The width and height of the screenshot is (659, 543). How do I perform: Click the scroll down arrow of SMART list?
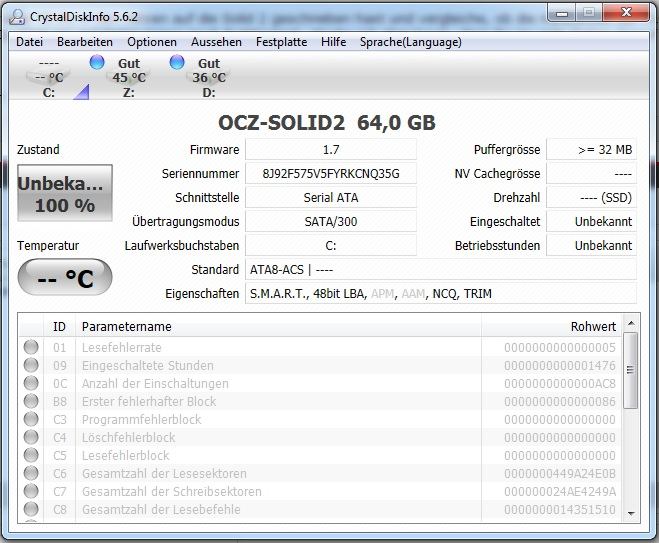631,514
